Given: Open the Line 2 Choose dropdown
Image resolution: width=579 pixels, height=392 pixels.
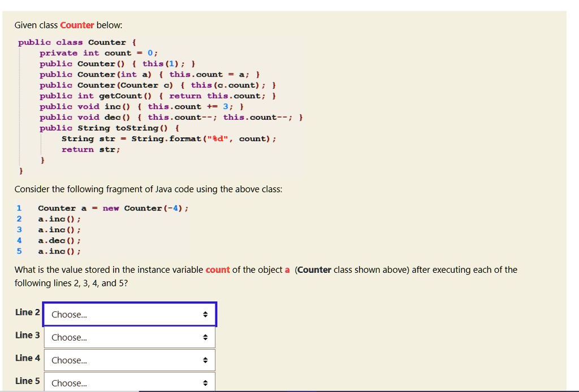Looking at the screenshot, I should coord(129,315).
